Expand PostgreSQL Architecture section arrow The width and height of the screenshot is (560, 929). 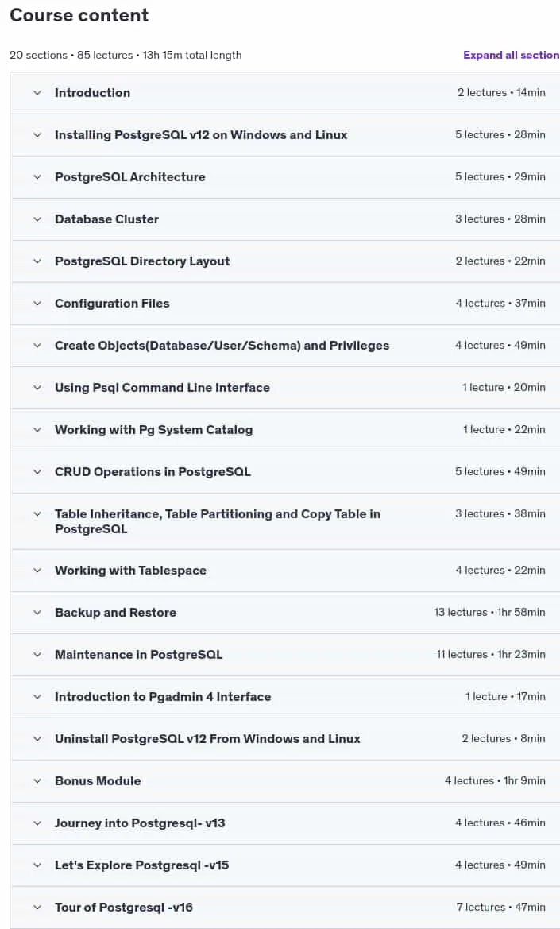(37, 177)
